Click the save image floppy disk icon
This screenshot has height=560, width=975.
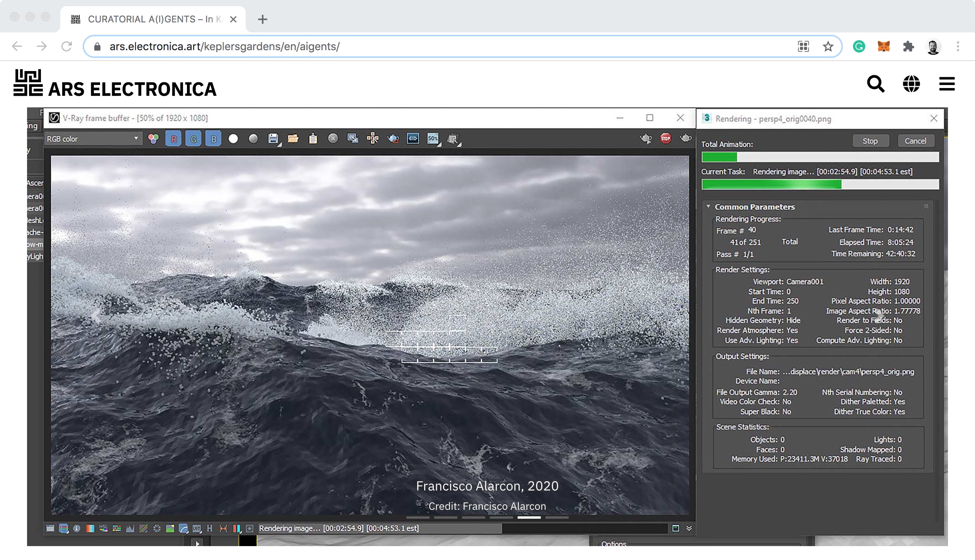pos(273,139)
